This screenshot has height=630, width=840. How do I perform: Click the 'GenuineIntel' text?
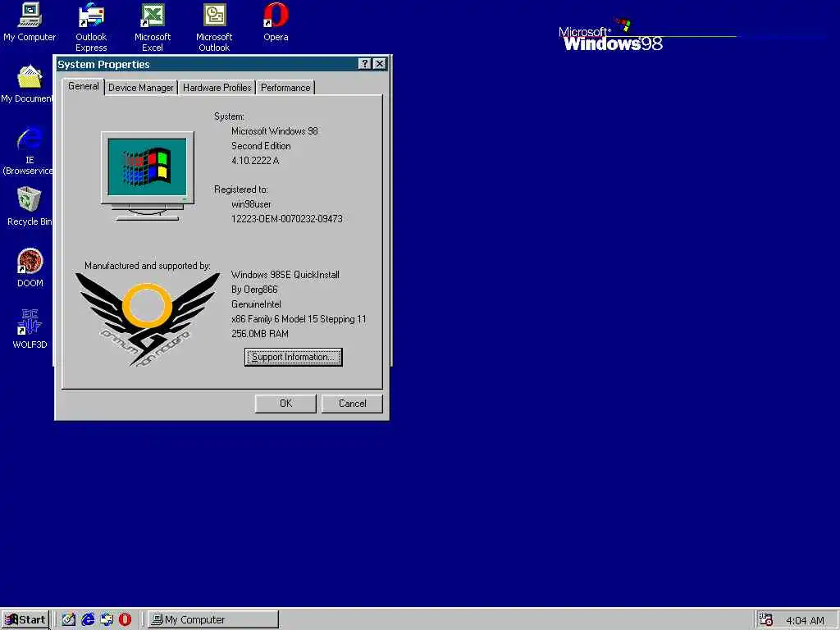pos(256,304)
